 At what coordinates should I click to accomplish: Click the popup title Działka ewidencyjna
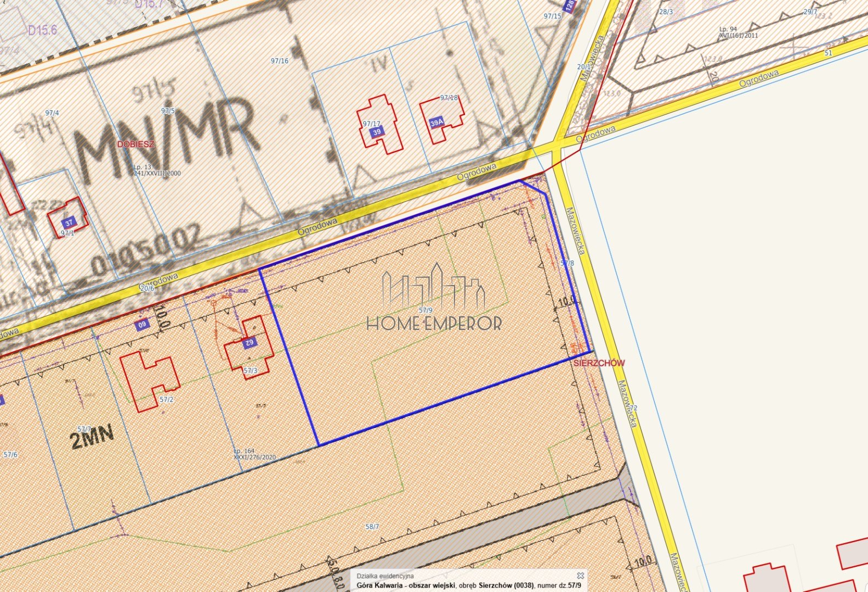pyautogui.click(x=385, y=576)
